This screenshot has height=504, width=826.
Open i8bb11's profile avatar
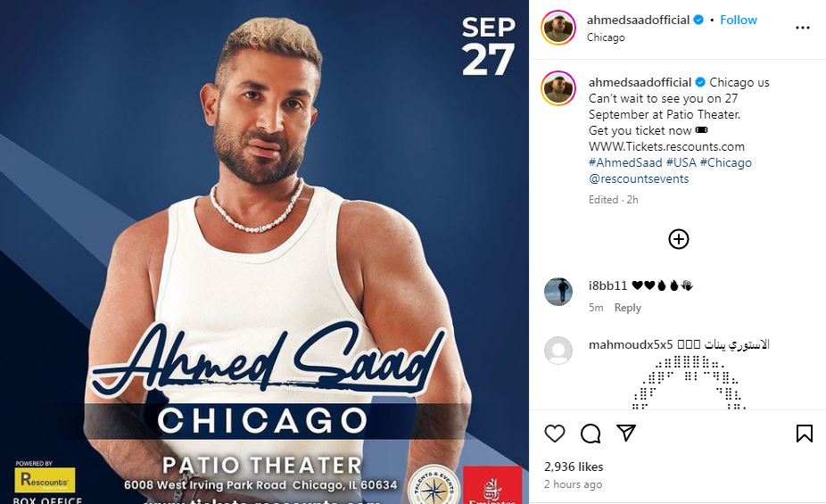click(x=558, y=291)
